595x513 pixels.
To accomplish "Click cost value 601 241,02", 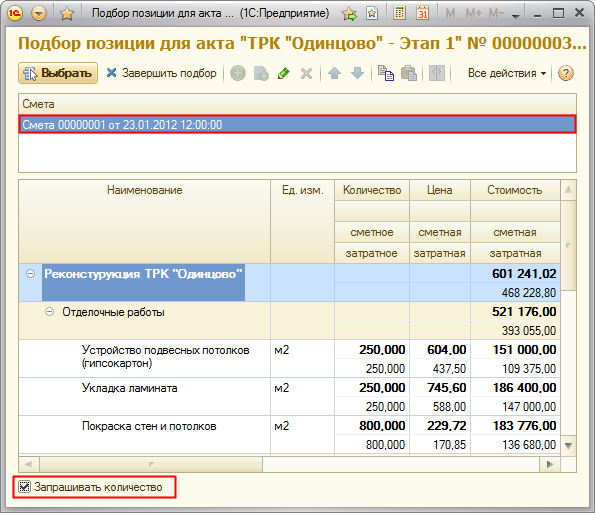I will (524, 274).
